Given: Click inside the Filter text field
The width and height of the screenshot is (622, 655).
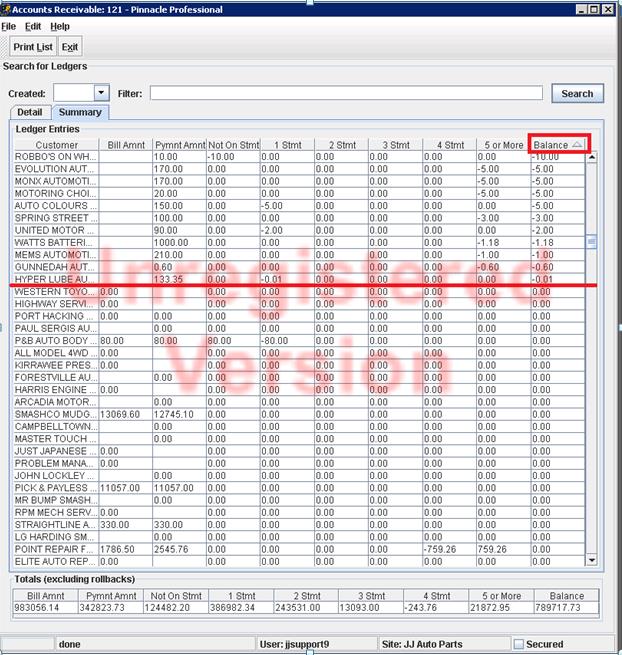Looking at the screenshot, I should tap(346, 93).
